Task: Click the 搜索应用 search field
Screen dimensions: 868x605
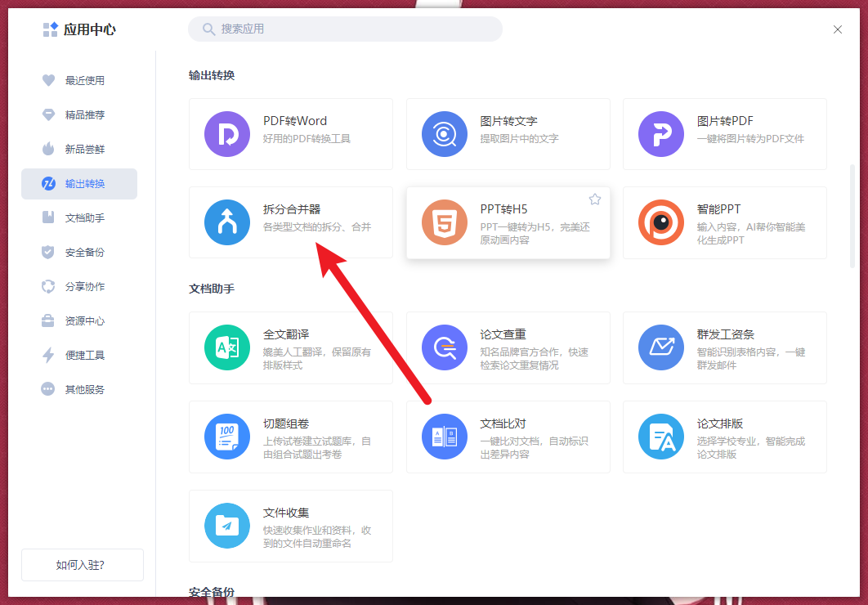Action: click(346, 29)
